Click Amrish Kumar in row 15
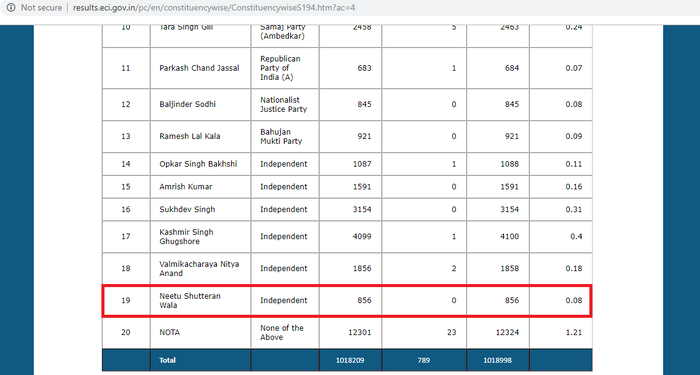The image size is (700, 375). pyautogui.click(x=186, y=187)
